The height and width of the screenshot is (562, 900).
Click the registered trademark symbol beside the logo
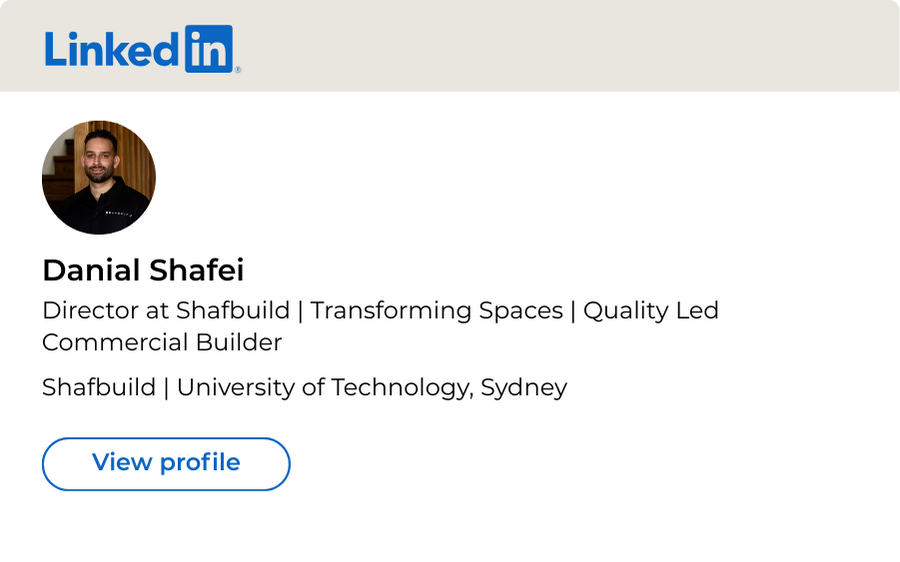(238, 70)
